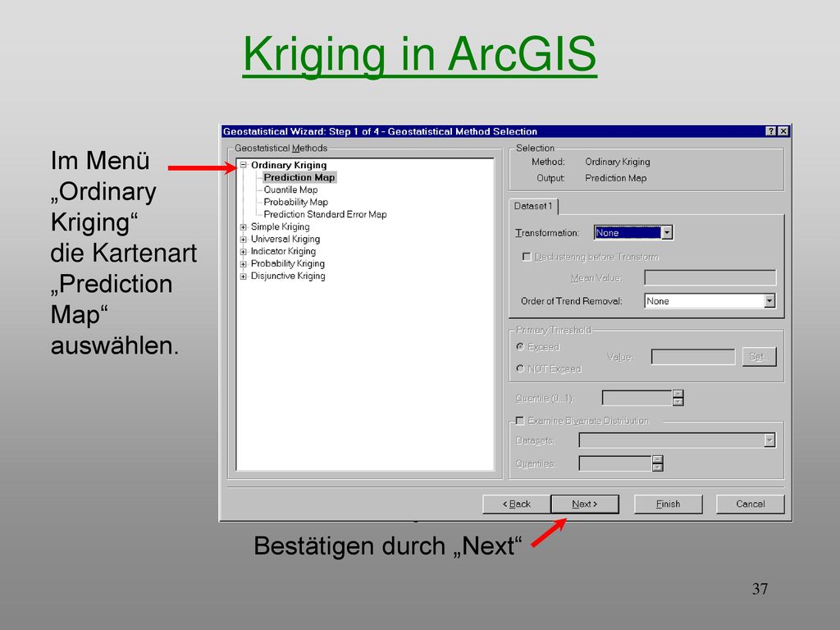Image resolution: width=840 pixels, height=630 pixels.
Task: Select the NOT Exceed radio button
Action: pos(519,368)
